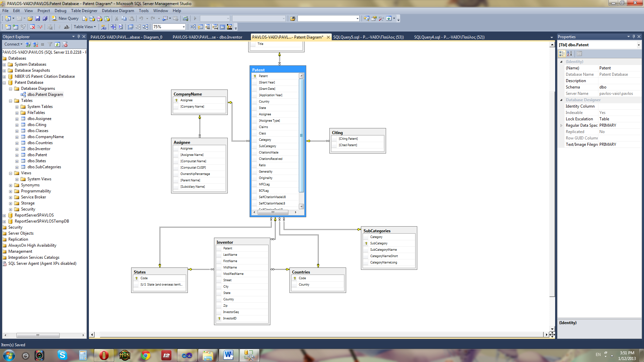Expand the dbo.Patent table node
The width and height of the screenshot is (644, 362).
click(17, 155)
